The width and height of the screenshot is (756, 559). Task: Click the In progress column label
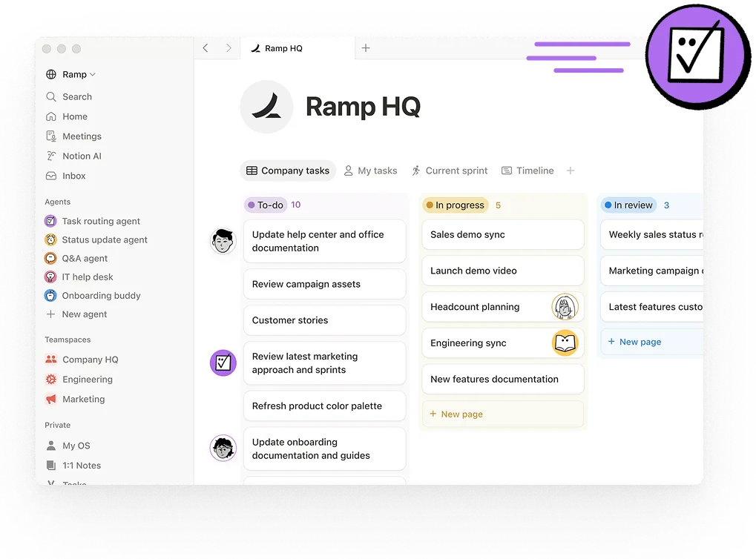coord(455,205)
